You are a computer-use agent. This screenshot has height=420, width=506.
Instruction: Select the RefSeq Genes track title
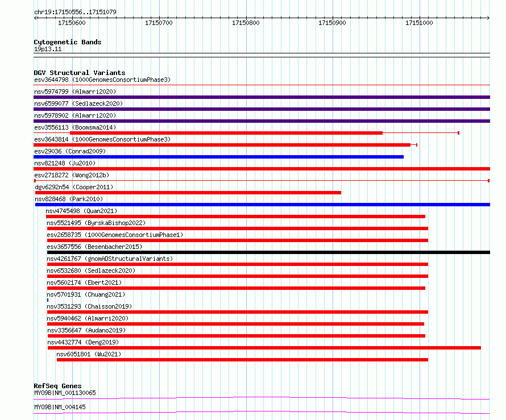click(57, 386)
